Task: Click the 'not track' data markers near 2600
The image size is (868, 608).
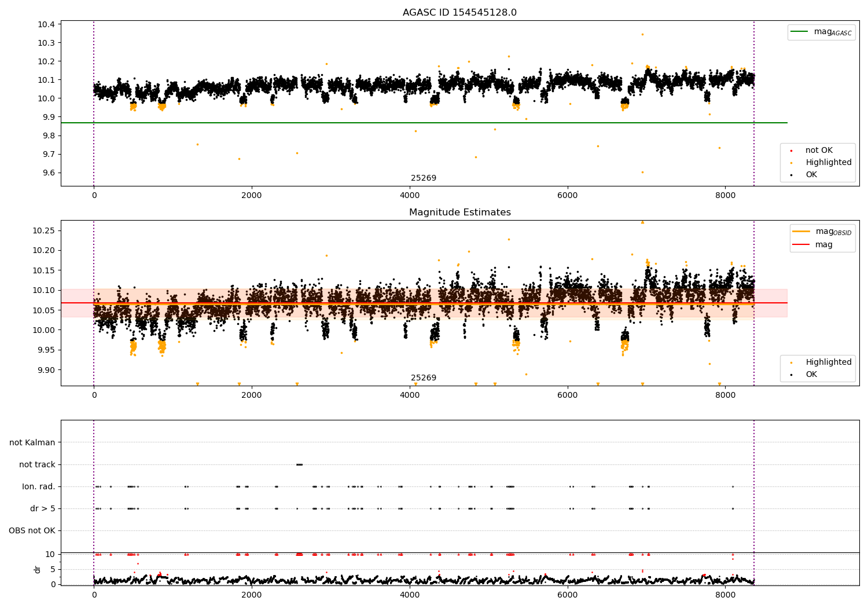Action: tap(299, 464)
